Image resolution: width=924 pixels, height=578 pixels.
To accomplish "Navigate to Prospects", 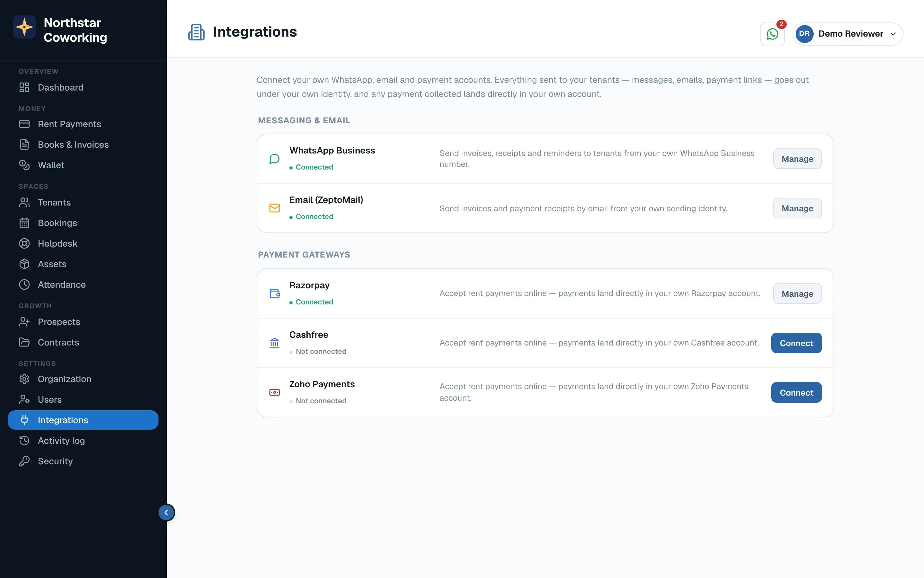I will [83, 322].
